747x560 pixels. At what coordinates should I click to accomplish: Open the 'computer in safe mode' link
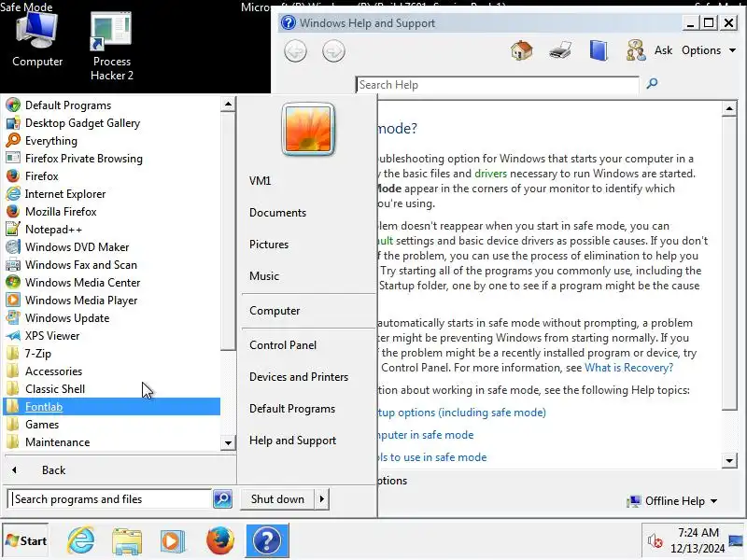(426, 435)
